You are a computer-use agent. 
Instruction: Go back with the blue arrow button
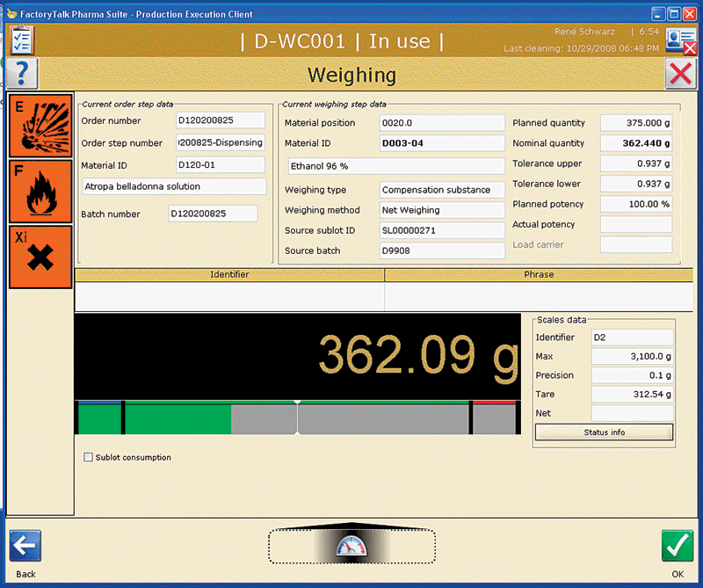(25, 546)
